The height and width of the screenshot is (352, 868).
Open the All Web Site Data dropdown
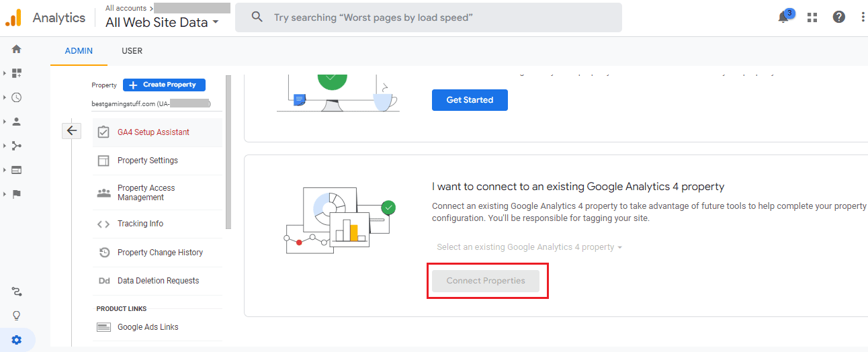point(162,22)
